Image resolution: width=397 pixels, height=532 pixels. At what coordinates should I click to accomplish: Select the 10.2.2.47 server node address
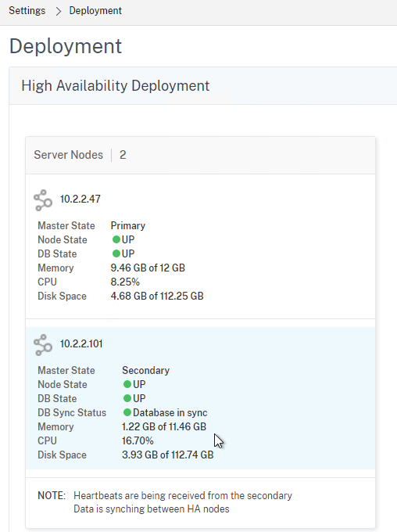80,199
